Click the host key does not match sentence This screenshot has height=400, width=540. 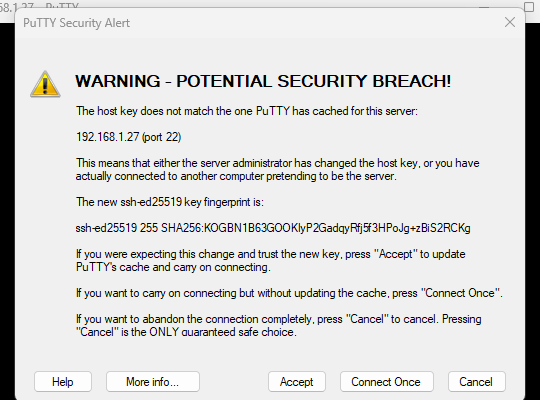click(x=247, y=111)
